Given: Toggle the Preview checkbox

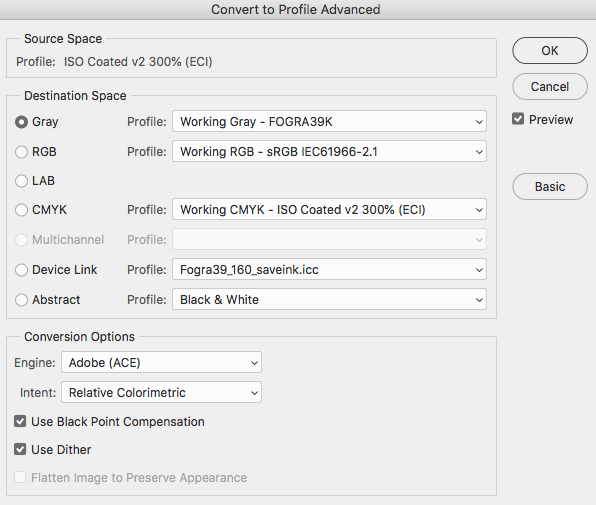Looking at the screenshot, I should click(518, 119).
